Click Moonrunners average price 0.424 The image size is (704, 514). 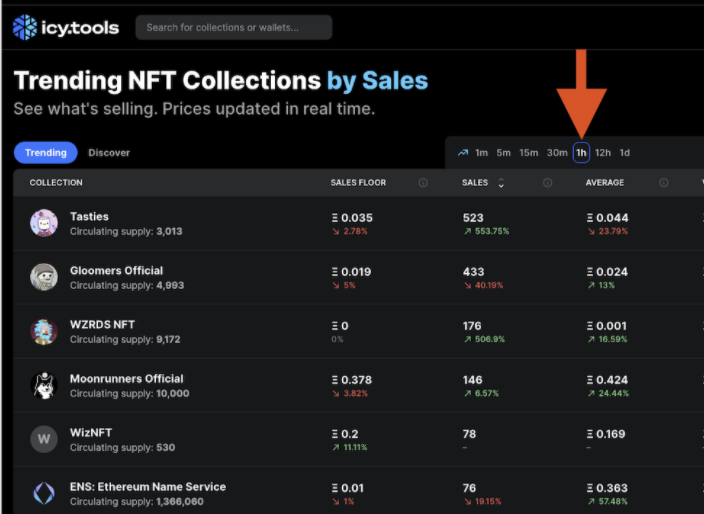pos(607,380)
